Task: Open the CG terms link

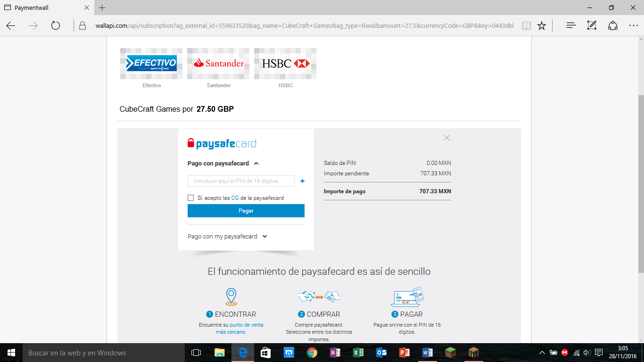Action: [x=235, y=198]
